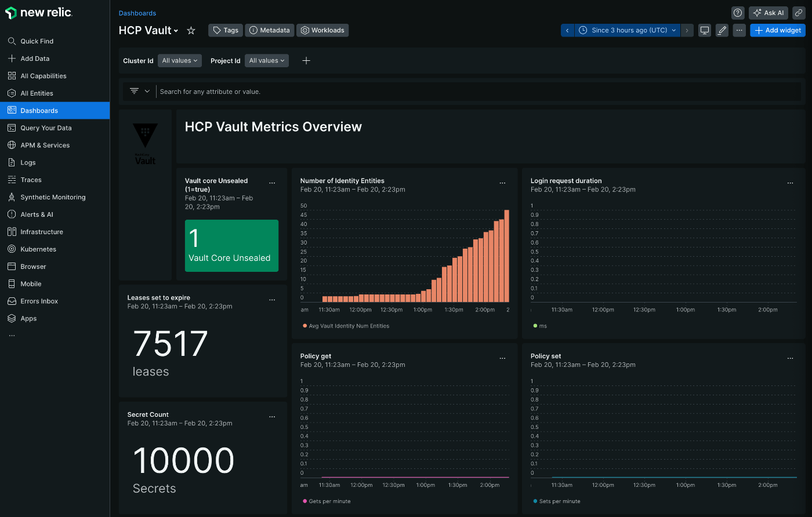The height and width of the screenshot is (517, 812).
Task: Favorite the dashboard with the star
Action: (191, 31)
